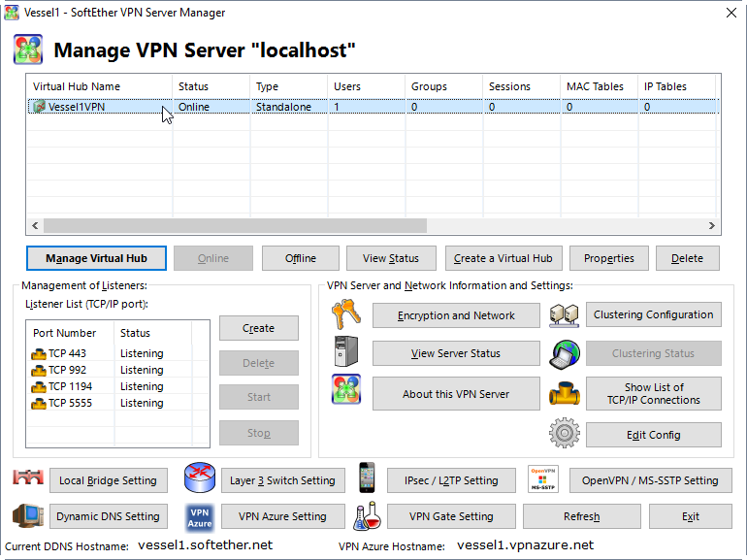Viewport: 747px width, 560px height.
Task: Open OpenVPN / MS-SSTP Setting
Action: coord(650,480)
